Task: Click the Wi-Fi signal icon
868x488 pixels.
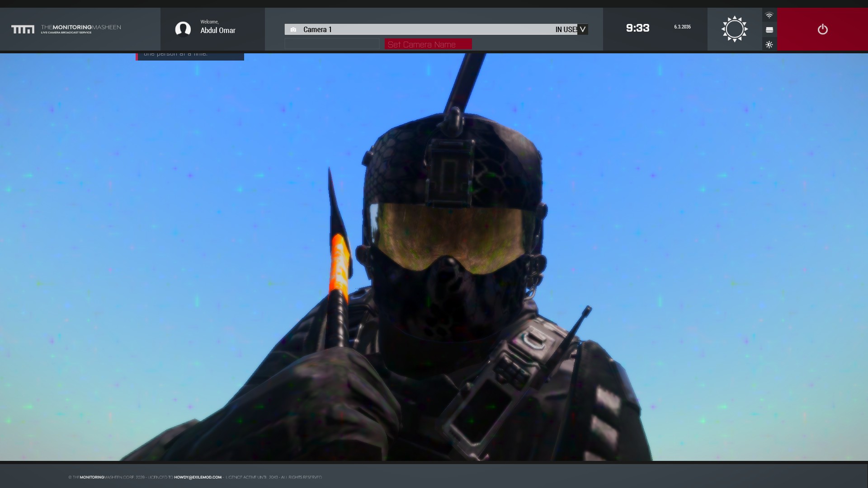Action: 769,15
